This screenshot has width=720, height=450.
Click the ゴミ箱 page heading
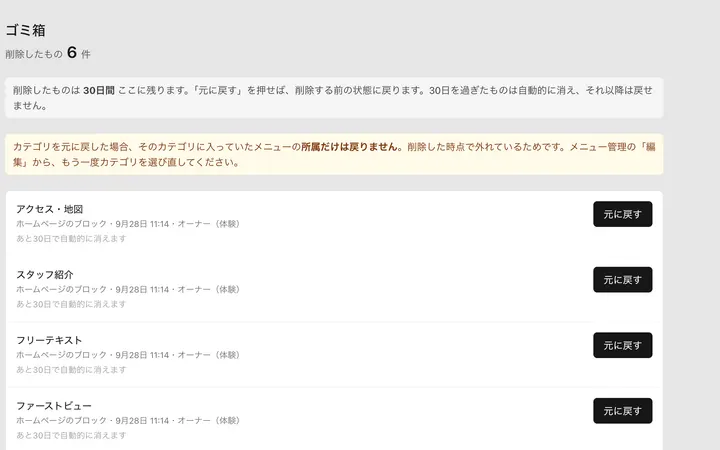(x=25, y=30)
